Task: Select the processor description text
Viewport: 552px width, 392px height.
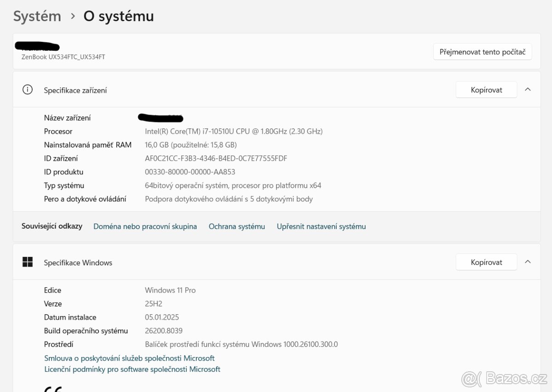Action: (233, 131)
